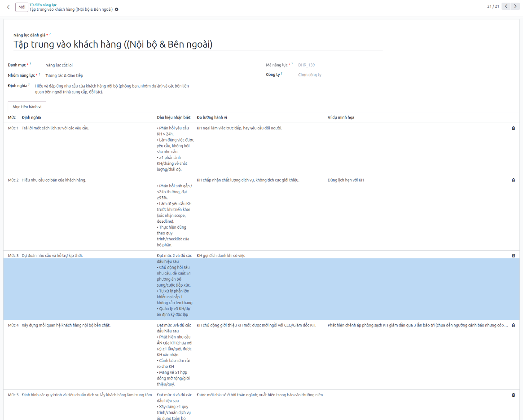Delete the Mức 4 row with trash icon
The image size is (523, 420).
pyautogui.click(x=513, y=325)
